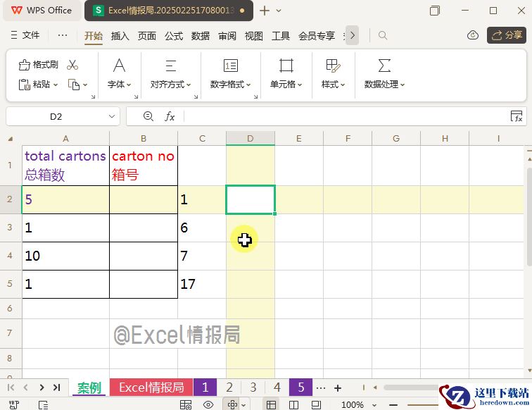Click the fx insert function icon
532x410 pixels.
tap(170, 116)
